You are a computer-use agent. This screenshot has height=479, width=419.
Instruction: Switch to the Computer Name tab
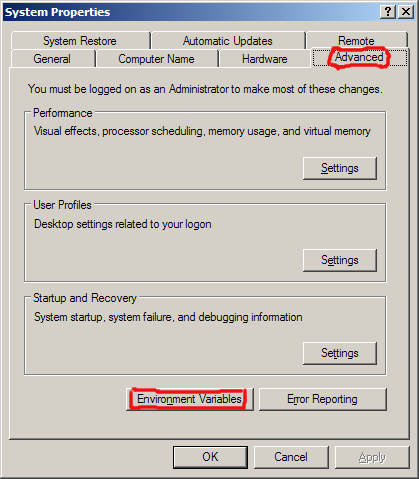coord(156,59)
